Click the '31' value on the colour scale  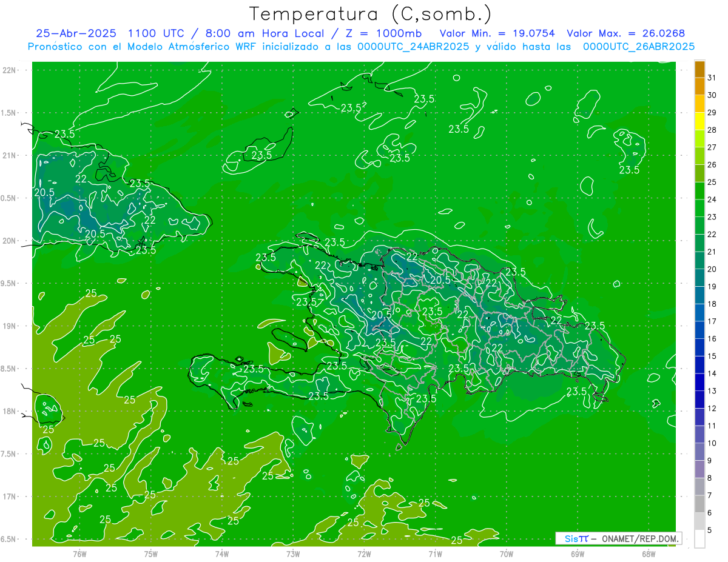tap(712, 78)
